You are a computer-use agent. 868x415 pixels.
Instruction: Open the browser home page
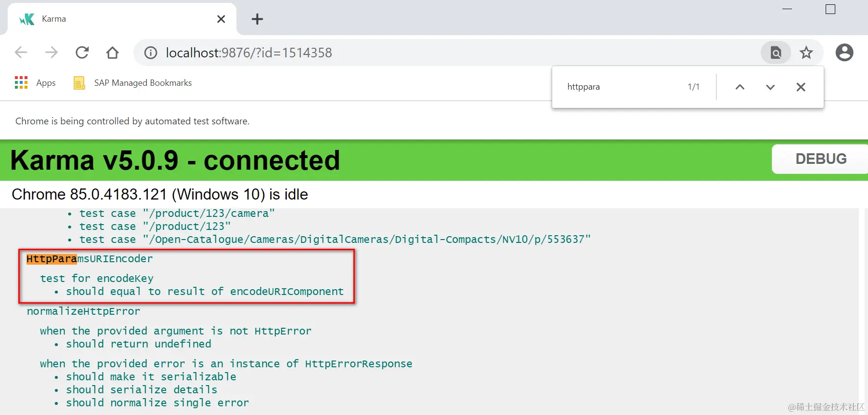[x=113, y=52]
